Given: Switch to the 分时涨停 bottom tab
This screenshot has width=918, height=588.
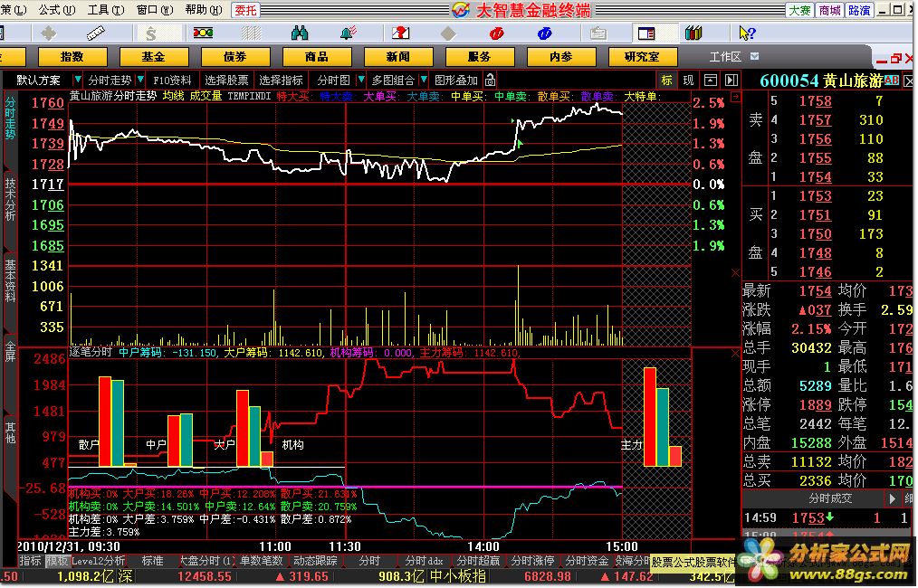Looking at the screenshot, I should [532, 561].
